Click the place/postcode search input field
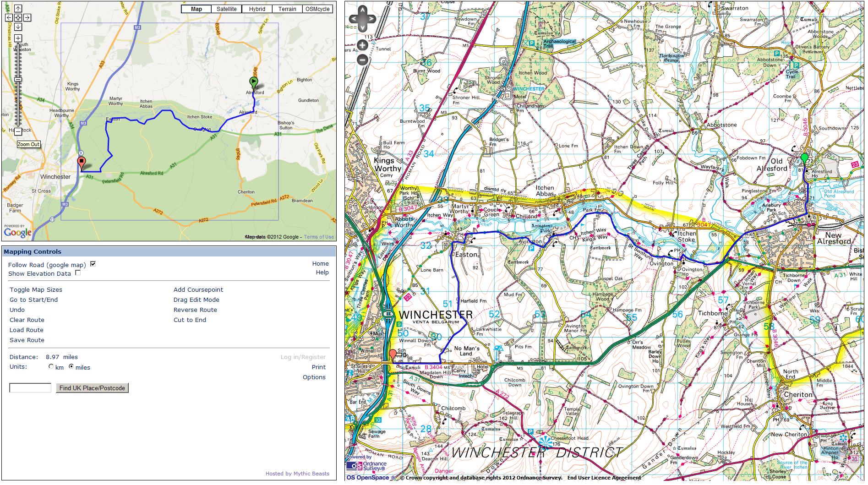Image resolution: width=868 pixels, height=485 pixels. pyautogui.click(x=30, y=388)
